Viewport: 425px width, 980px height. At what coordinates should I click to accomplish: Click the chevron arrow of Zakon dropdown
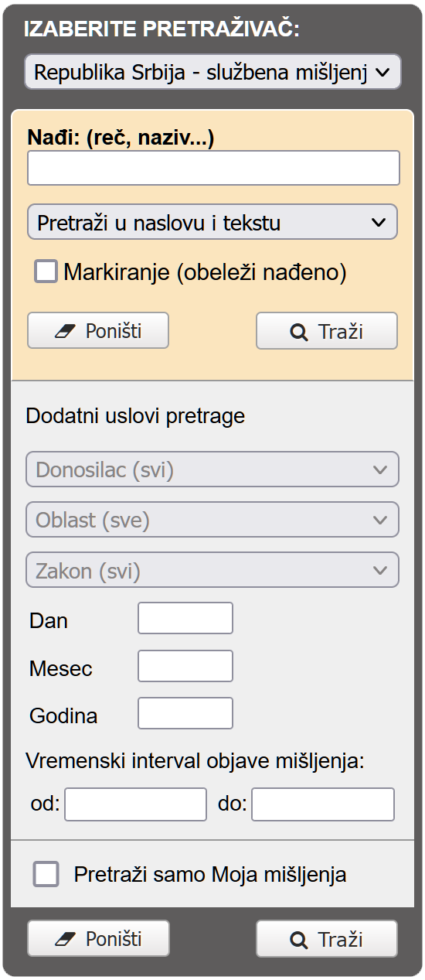point(379,571)
